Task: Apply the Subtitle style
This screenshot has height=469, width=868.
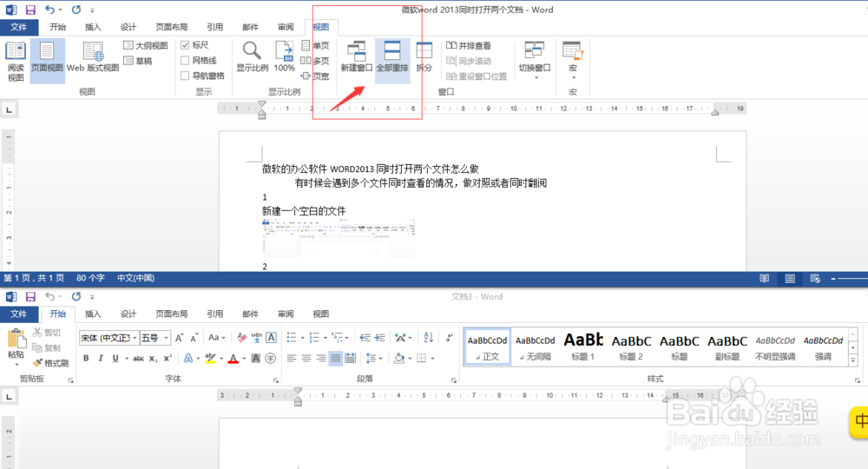Action: [727, 346]
